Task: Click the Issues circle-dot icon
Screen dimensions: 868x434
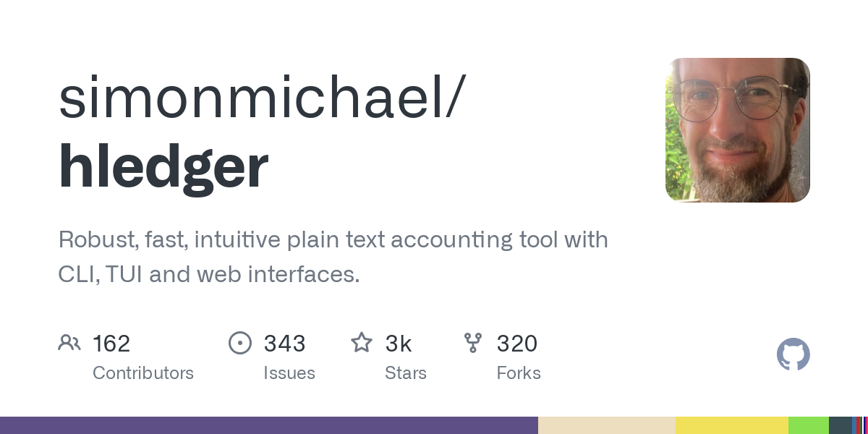Action: click(239, 343)
